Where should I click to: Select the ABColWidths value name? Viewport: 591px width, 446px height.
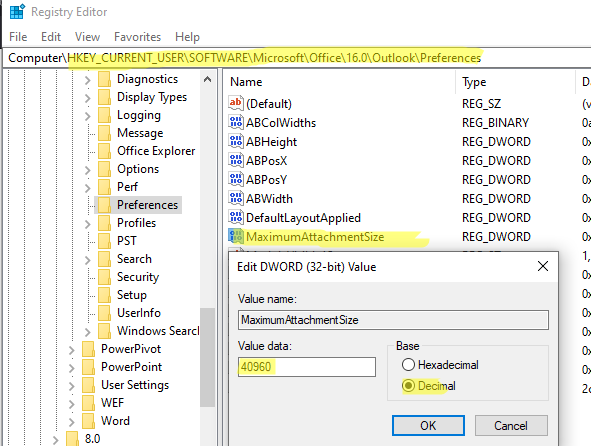click(281, 123)
